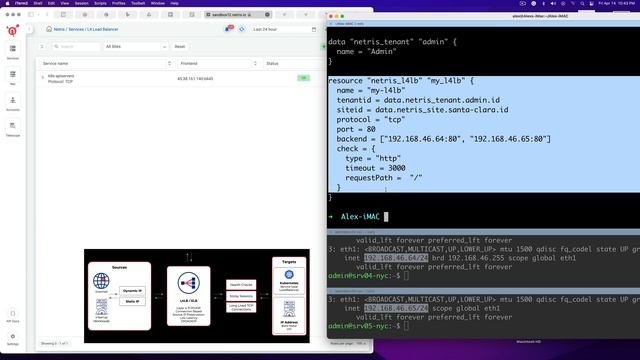Open the Toolbelt menu
Viewport: 640px width, 360px height.
click(138, 3)
